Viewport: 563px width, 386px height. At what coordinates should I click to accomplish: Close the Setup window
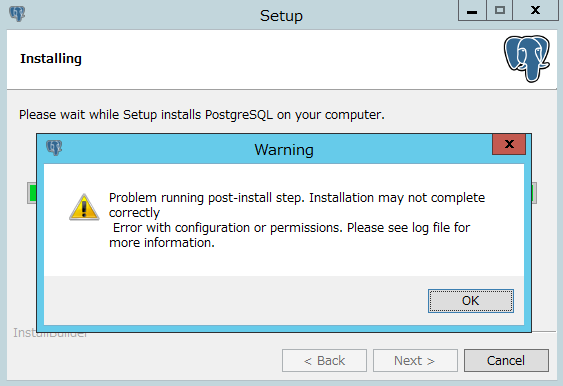[535, 11]
